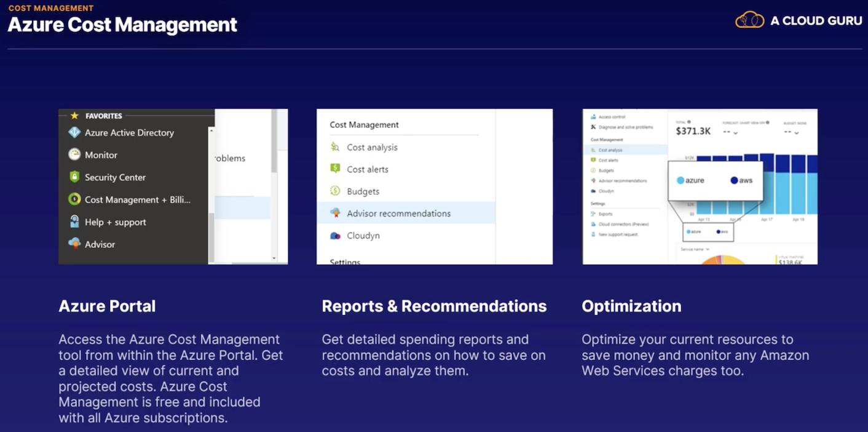The height and width of the screenshot is (432, 868).
Task: Click the Azure Active Directory icon
Action: 74,132
